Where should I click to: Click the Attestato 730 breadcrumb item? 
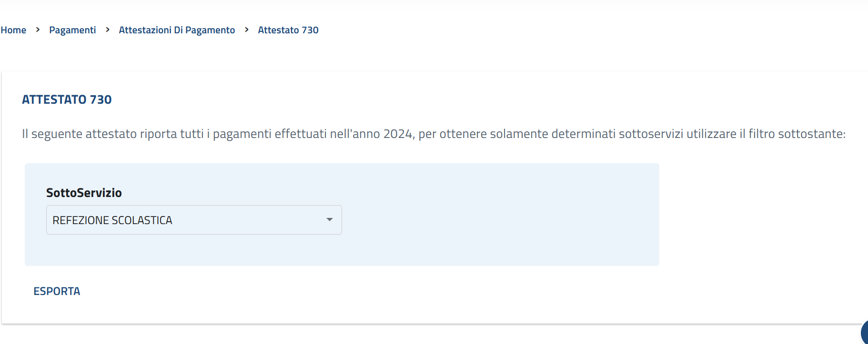pos(288,30)
